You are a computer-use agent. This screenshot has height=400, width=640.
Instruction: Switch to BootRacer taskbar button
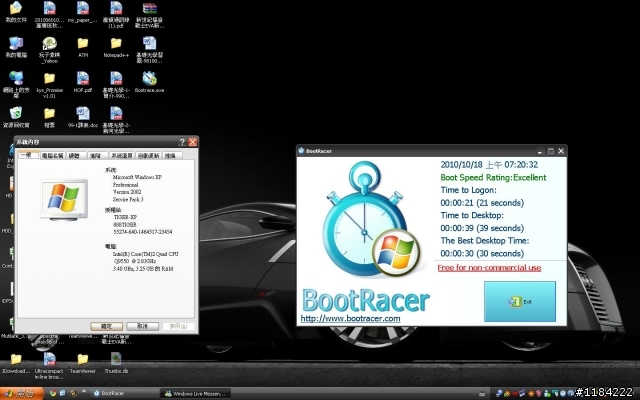tap(124, 393)
